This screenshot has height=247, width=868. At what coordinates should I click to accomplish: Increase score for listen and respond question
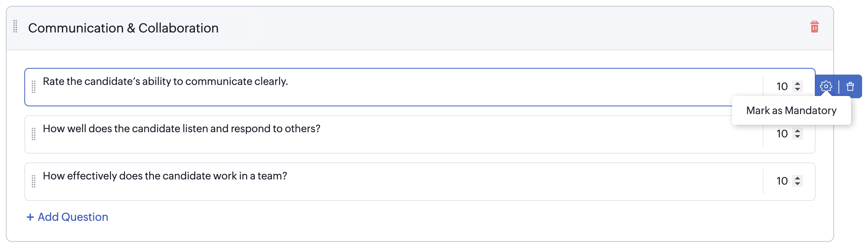(x=798, y=131)
